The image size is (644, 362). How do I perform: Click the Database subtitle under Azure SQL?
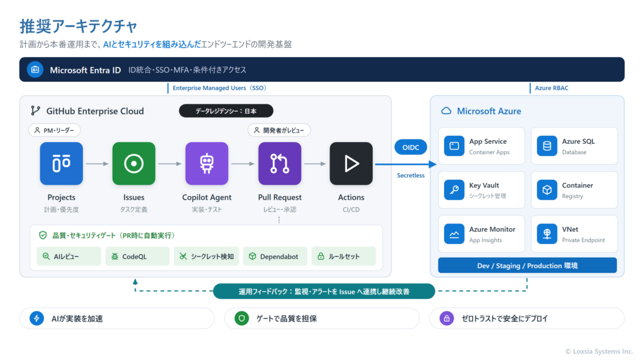[574, 152]
